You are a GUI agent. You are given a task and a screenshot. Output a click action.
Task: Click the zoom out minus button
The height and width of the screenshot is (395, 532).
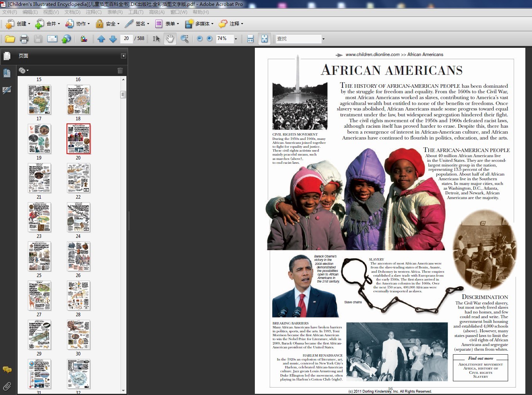(x=200, y=38)
